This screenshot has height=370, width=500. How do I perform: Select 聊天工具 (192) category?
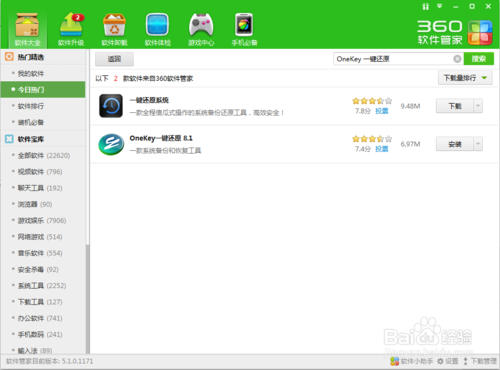pyautogui.click(x=43, y=188)
